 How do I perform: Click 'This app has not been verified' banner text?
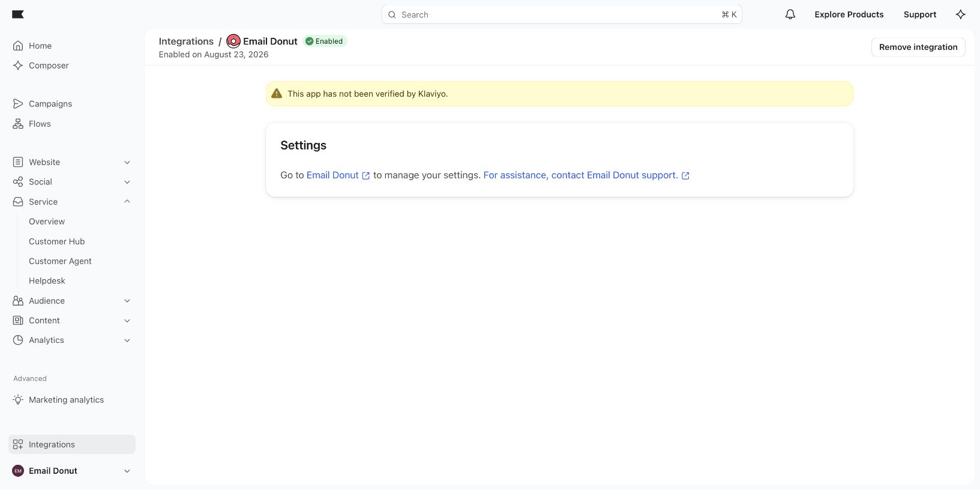(x=368, y=94)
